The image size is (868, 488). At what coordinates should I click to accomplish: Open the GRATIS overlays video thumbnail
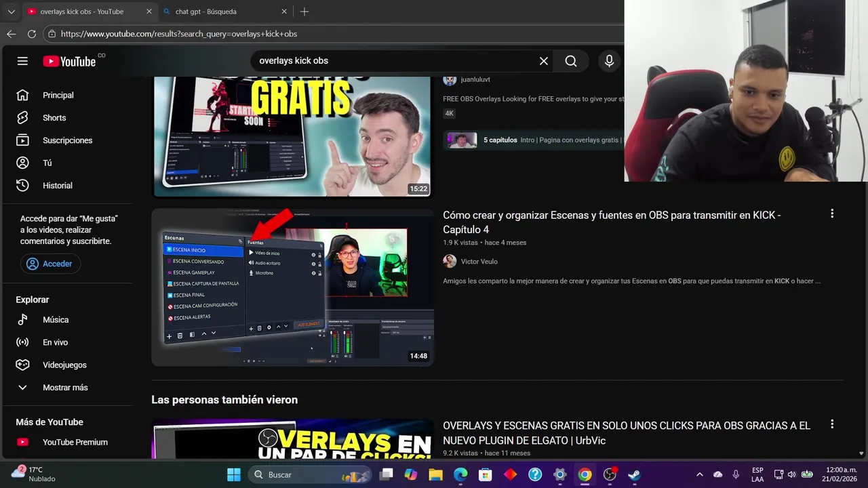pos(292,136)
